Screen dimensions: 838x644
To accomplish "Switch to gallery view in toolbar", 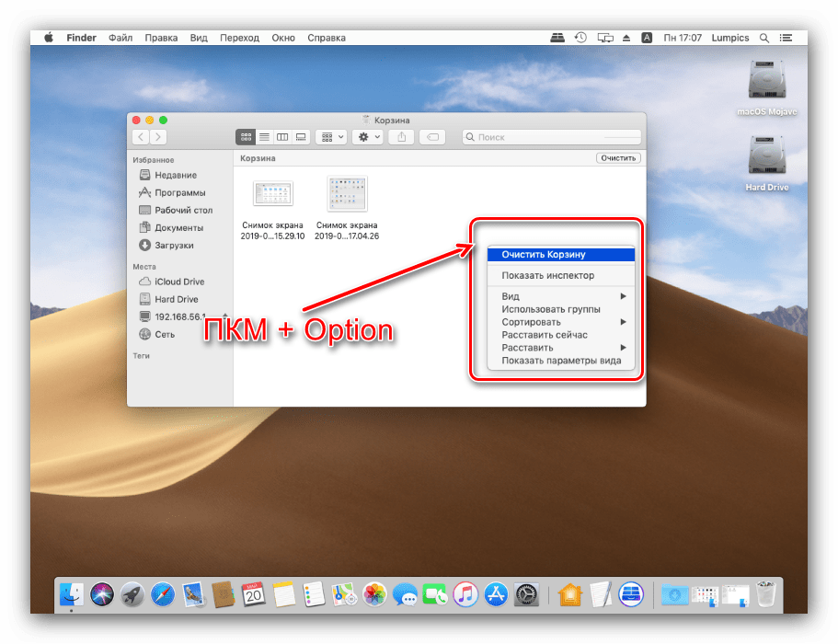I will [x=301, y=137].
